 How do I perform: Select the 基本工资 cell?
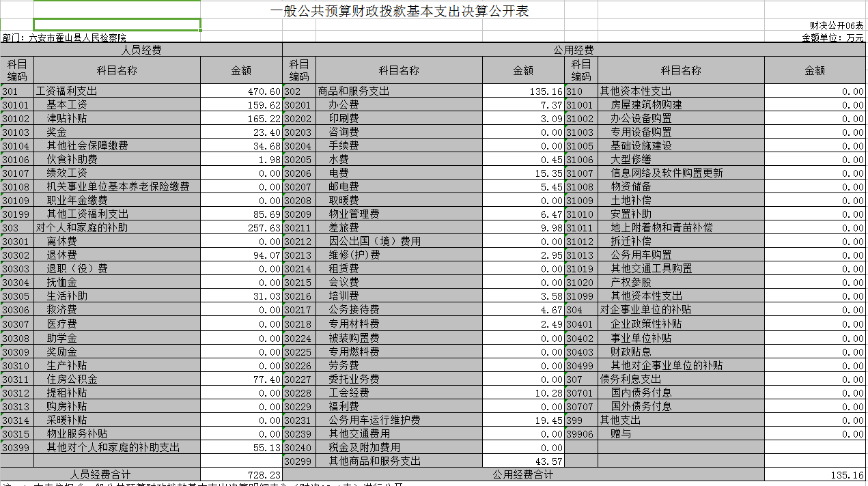tap(117, 104)
